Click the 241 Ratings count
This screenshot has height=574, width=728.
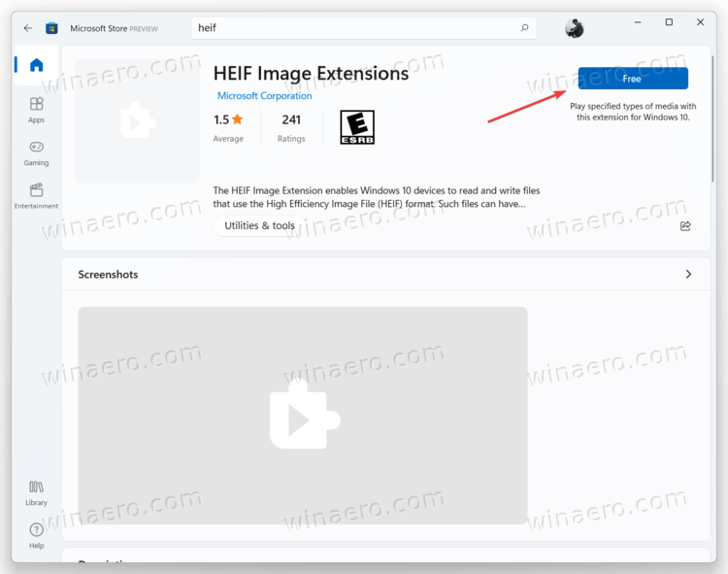[291, 127]
